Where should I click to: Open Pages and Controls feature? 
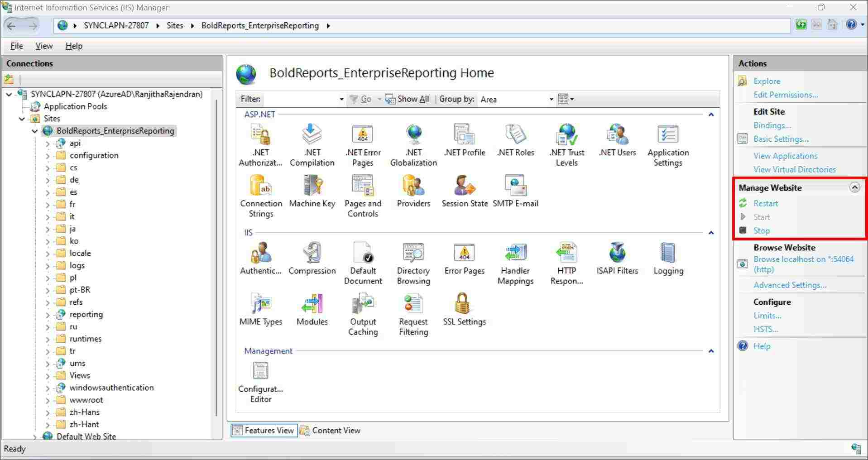click(363, 196)
